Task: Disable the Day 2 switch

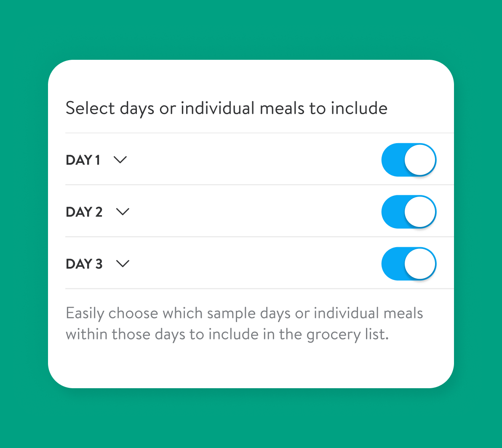Action: [x=409, y=212]
